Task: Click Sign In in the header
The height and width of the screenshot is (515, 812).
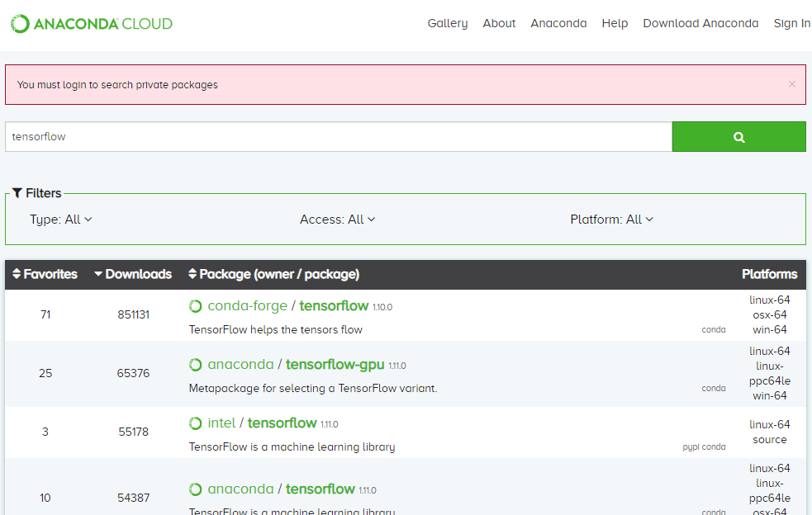Action: click(x=792, y=23)
